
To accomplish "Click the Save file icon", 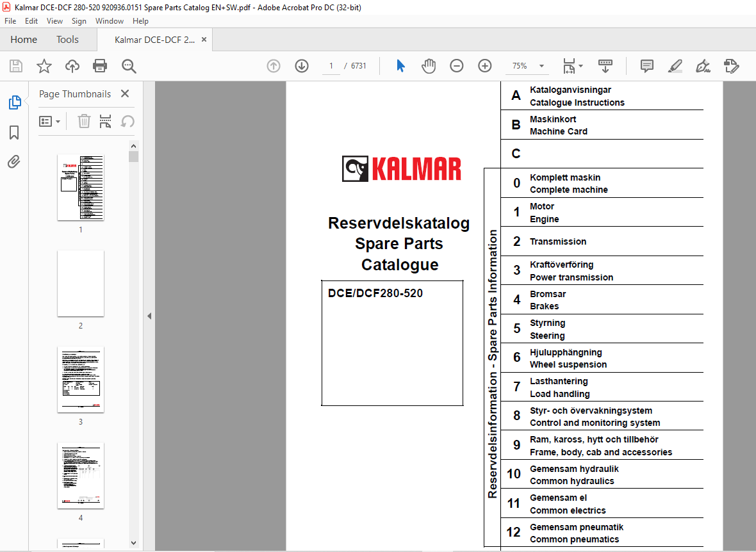I will pyautogui.click(x=16, y=66).
